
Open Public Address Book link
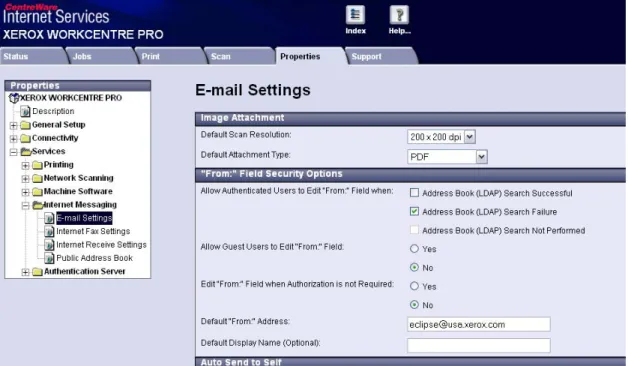pos(95,258)
